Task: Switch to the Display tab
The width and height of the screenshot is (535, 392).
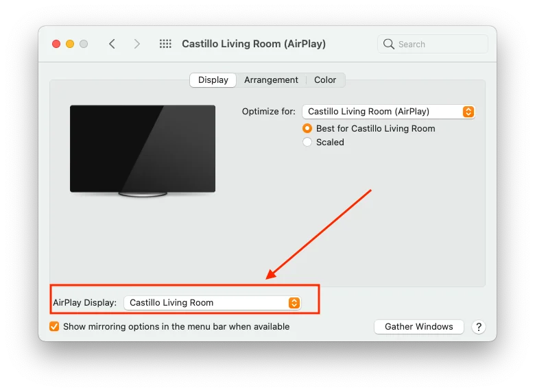Action: click(213, 80)
